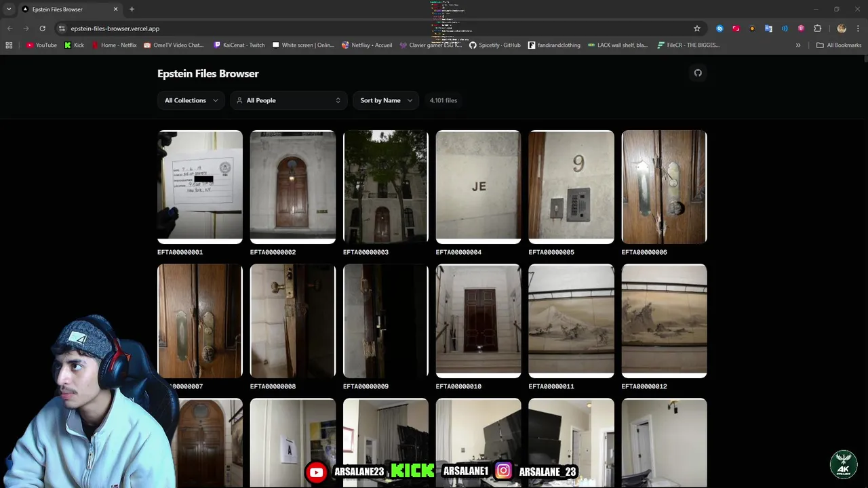Image resolution: width=868 pixels, height=488 pixels.
Task: Open the Shazam extension icon
Action: [719, 28]
